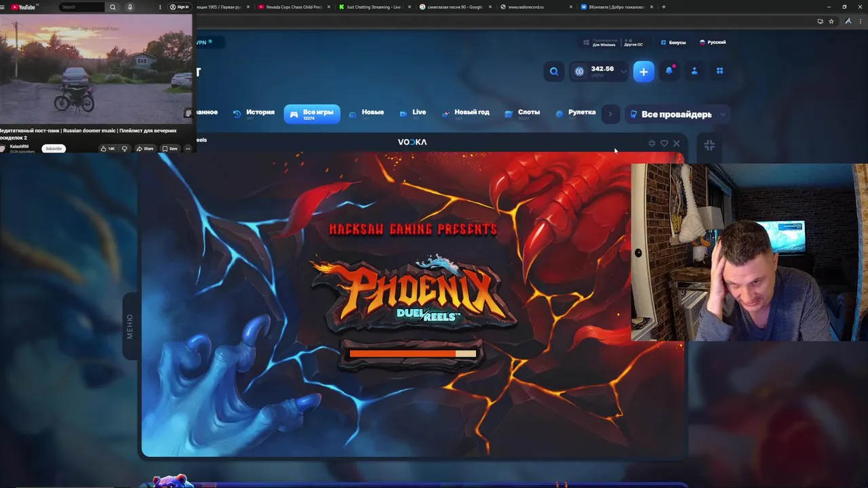Open a new browser tab with plus
This screenshot has width=868, height=488.
tap(663, 7)
